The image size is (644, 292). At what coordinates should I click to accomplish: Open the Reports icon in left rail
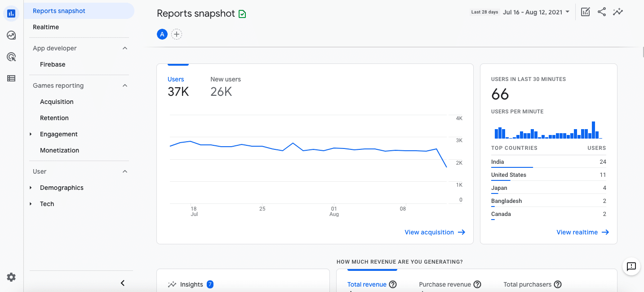[x=12, y=13]
